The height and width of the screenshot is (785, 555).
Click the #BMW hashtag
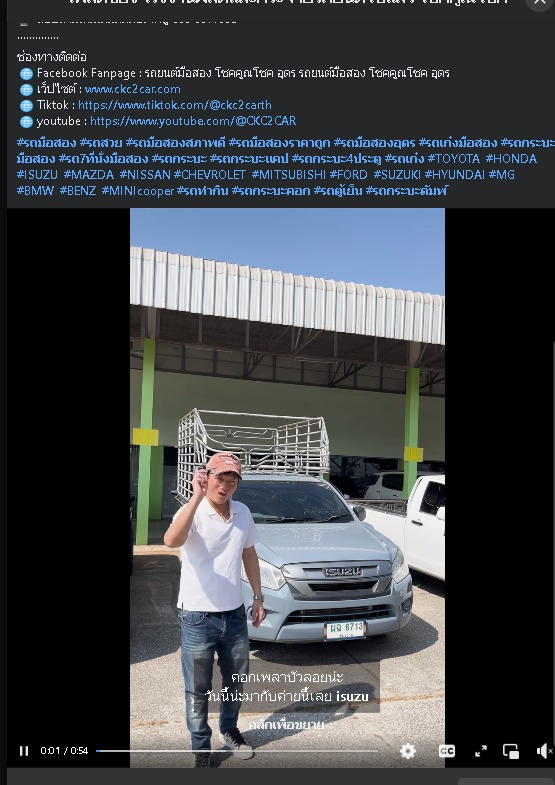click(35, 191)
